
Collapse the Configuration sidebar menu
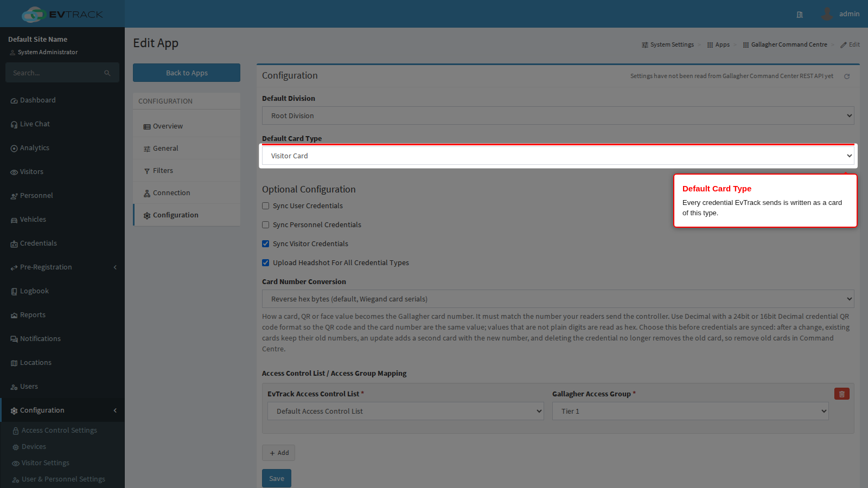62,410
